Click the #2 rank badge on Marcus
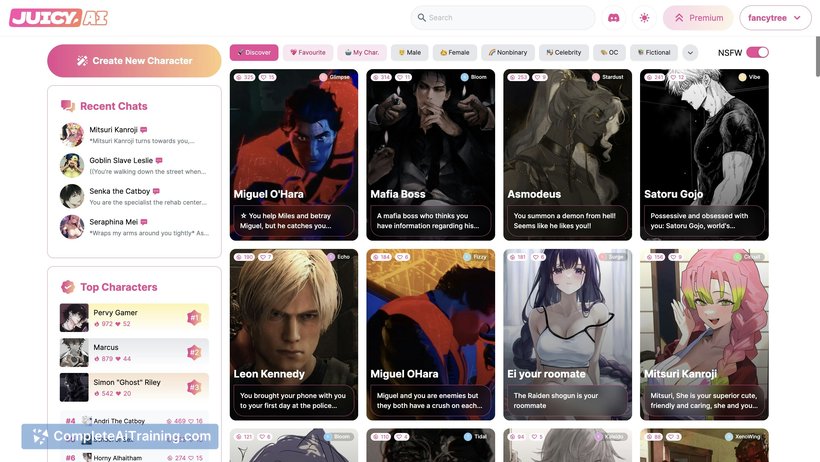 [194, 352]
